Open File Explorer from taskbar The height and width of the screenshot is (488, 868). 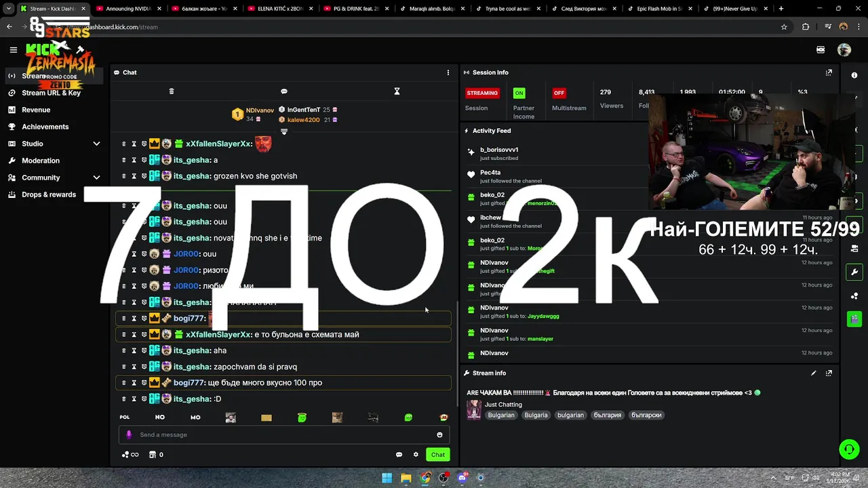(406, 478)
